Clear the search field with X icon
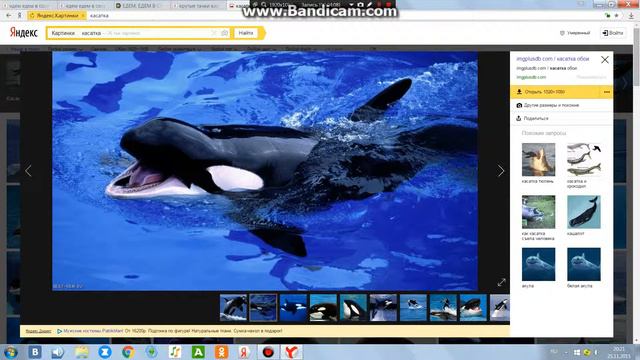 213,33
